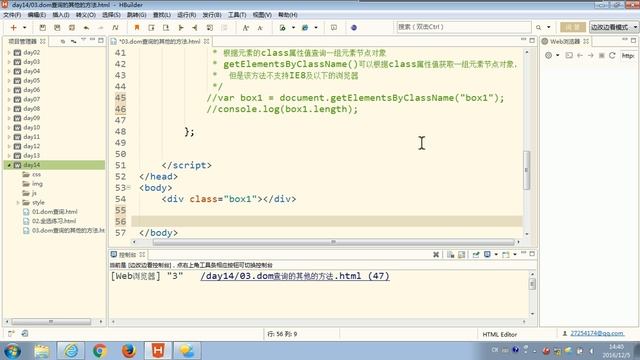640x360 pixels.
Task: Select the img folder in day14
Action: coord(33,184)
